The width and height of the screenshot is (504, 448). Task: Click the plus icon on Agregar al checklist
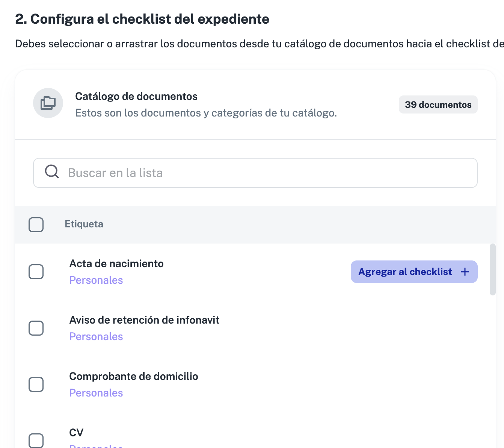point(465,272)
